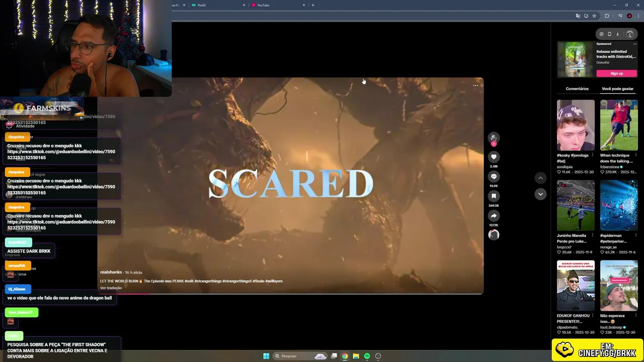Click the download desktop app icon
The height and width of the screenshot is (362, 644).
click(x=618, y=34)
